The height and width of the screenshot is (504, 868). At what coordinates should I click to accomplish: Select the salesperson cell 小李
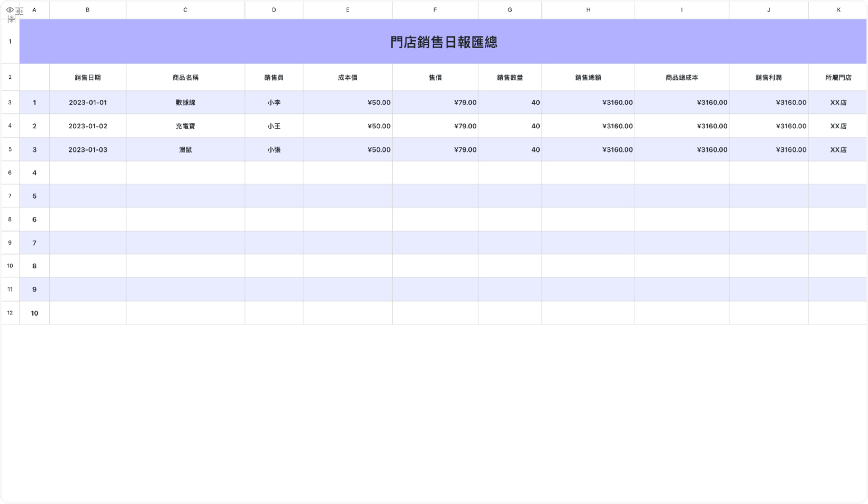(274, 102)
